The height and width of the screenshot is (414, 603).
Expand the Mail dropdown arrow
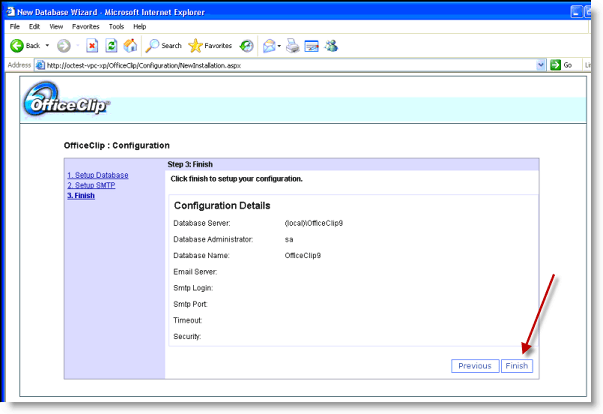(279, 46)
